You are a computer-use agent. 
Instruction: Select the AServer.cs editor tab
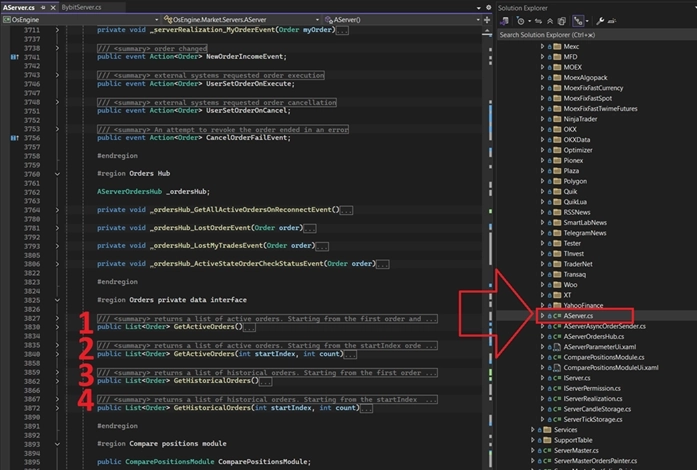pyautogui.click(x=20, y=6)
